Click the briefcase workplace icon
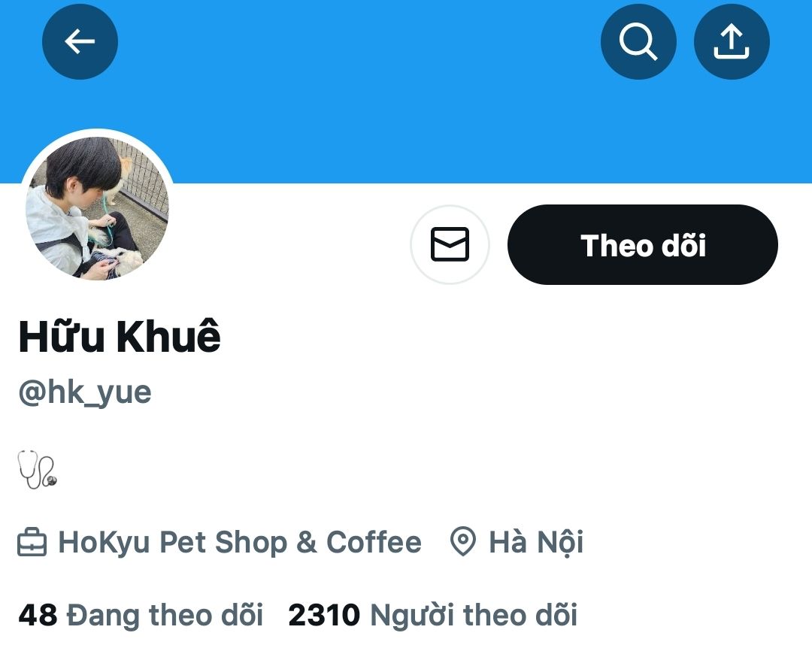This screenshot has height=651, width=812. coord(32,542)
